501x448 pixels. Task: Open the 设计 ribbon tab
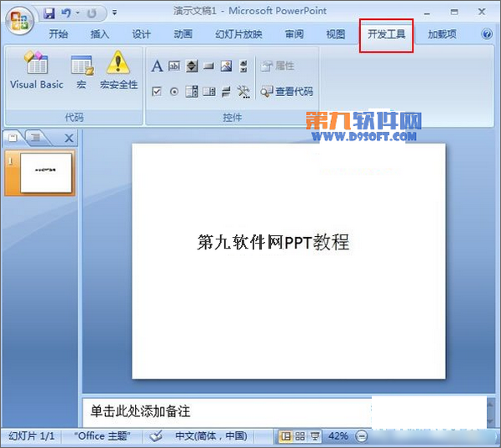coord(141,34)
